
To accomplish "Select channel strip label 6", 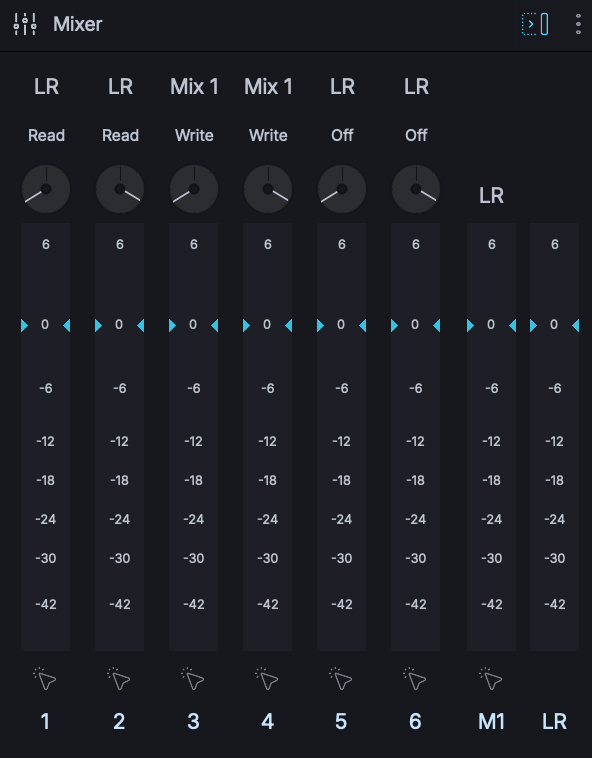I will click(415, 721).
